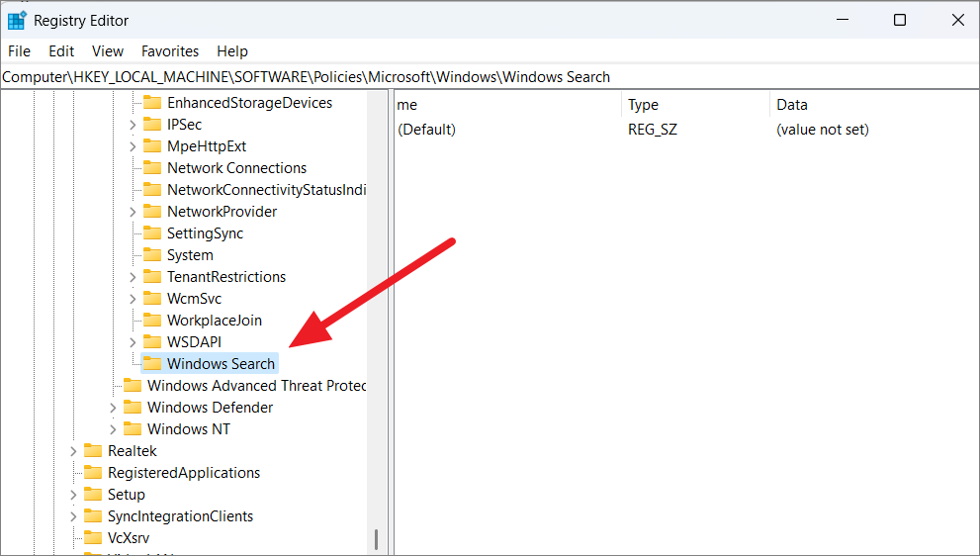Image resolution: width=980 pixels, height=556 pixels.
Task: Select the (Default) value entry
Action: click(426, 130)
